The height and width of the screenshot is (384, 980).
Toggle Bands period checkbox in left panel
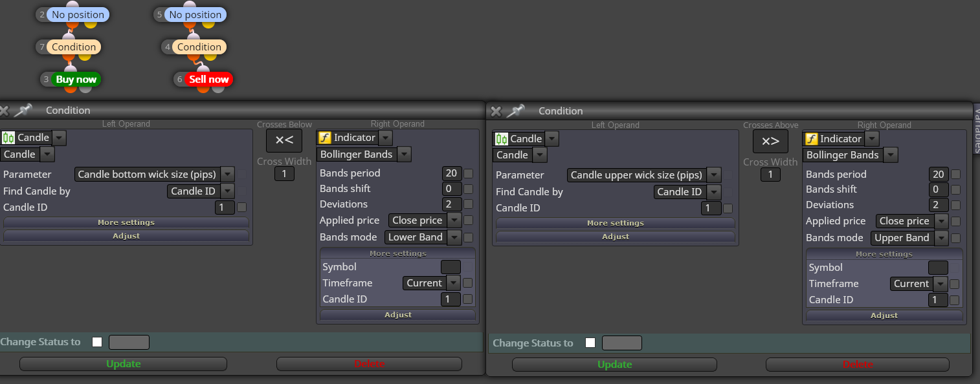[x=468, y=173]
